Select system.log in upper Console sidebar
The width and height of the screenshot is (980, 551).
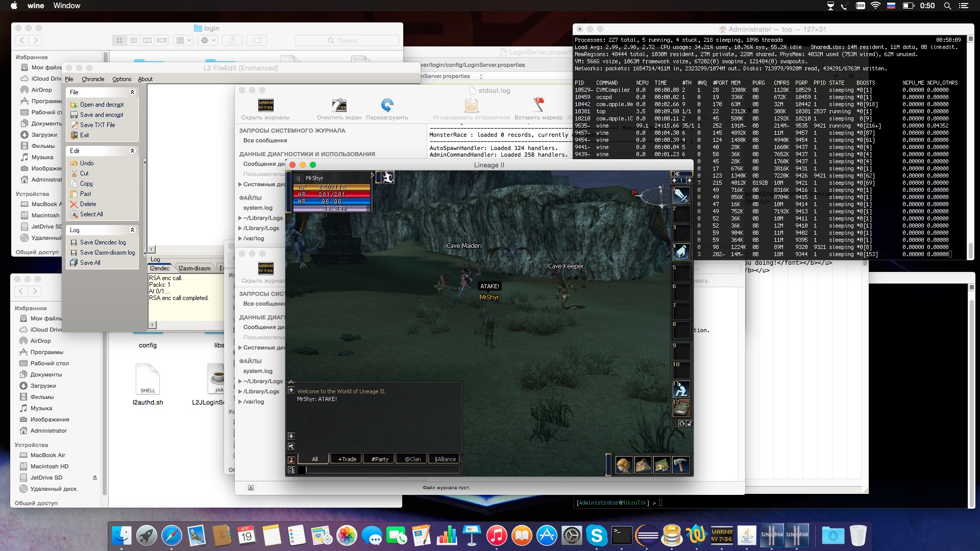[258, 208]
